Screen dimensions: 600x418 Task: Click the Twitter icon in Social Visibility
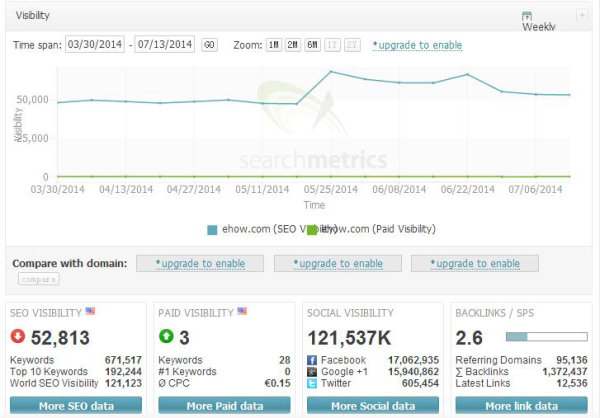(313, 383)
